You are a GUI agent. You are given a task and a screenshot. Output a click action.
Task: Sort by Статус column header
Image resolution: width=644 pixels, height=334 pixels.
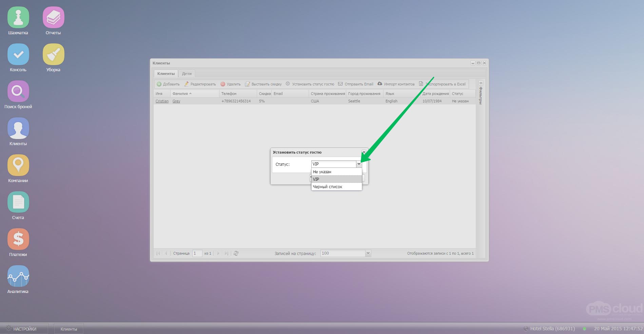click(463, 94)
